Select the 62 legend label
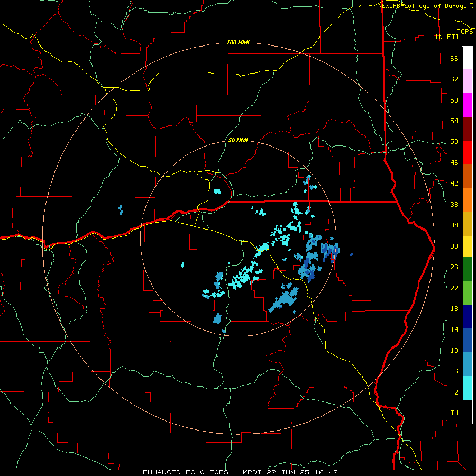 coord(454,79)
